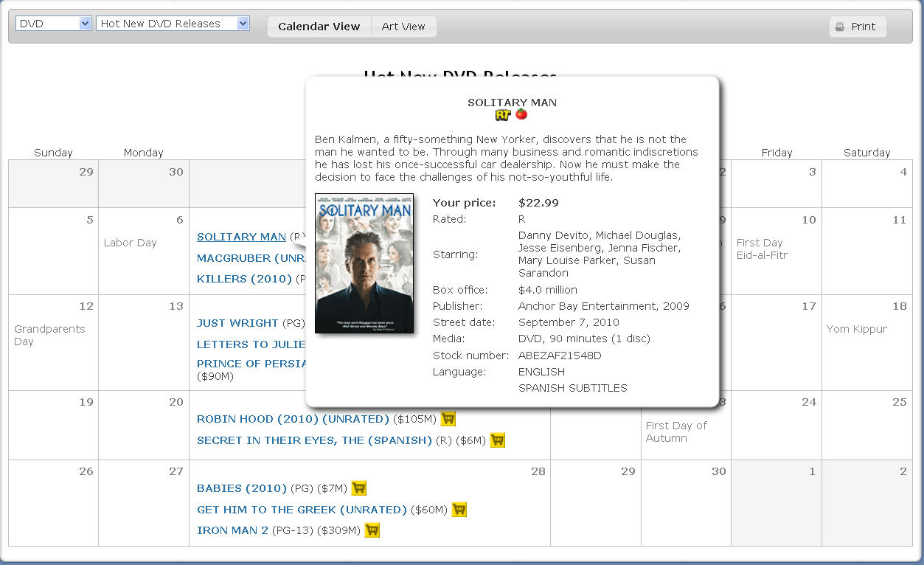924x565 pixels.
Task: Click DVD, 90 minutes (1 disc) text
Action: tap(585, 339)
